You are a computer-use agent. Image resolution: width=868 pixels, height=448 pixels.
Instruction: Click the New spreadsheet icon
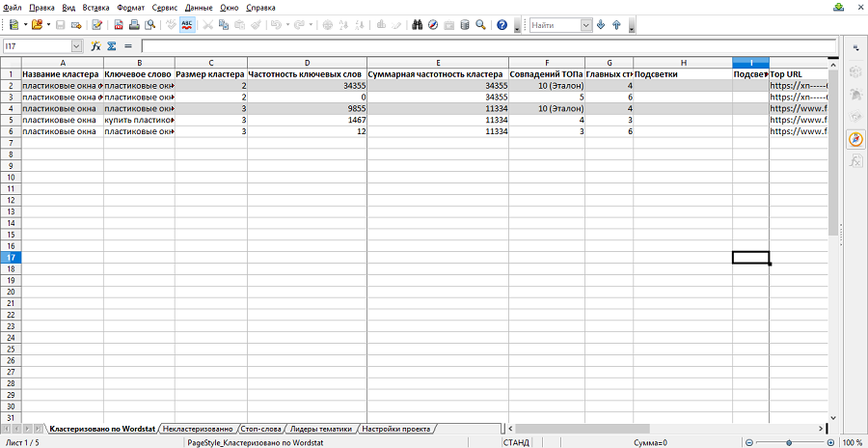coord(14,25)
